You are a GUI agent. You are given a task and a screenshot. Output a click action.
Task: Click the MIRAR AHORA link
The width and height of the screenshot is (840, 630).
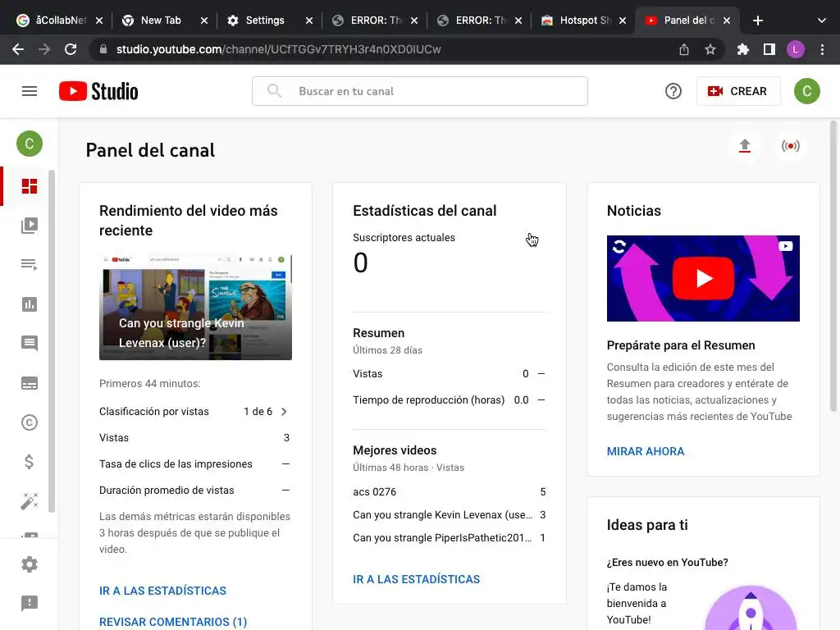click(x=645, y=452)
